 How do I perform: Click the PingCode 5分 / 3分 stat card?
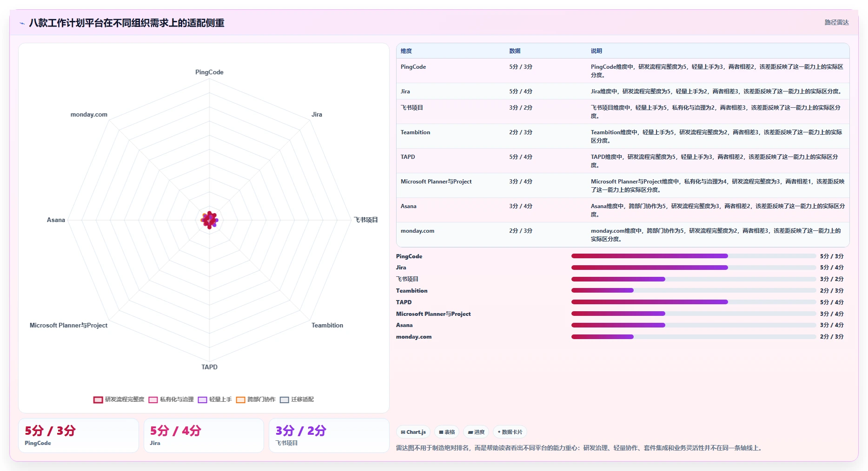point(79,435)
